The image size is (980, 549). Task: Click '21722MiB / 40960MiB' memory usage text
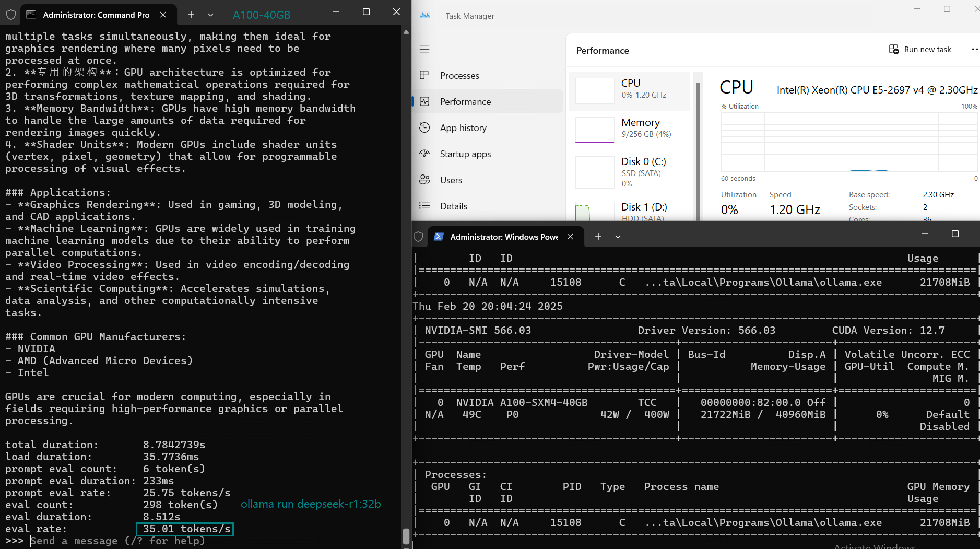[763, 415]
